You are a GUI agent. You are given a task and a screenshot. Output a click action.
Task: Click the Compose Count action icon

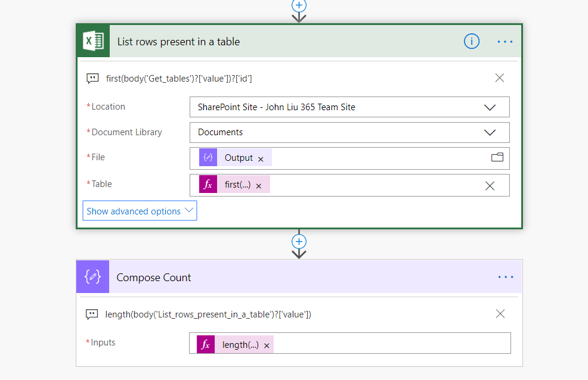coord(92,278)
